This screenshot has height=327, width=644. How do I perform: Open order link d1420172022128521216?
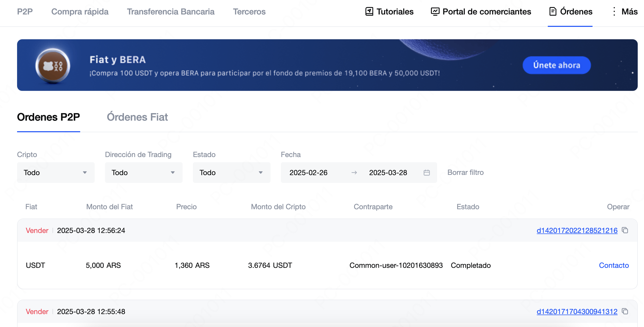pyautogui.click(x=577, y=230)
